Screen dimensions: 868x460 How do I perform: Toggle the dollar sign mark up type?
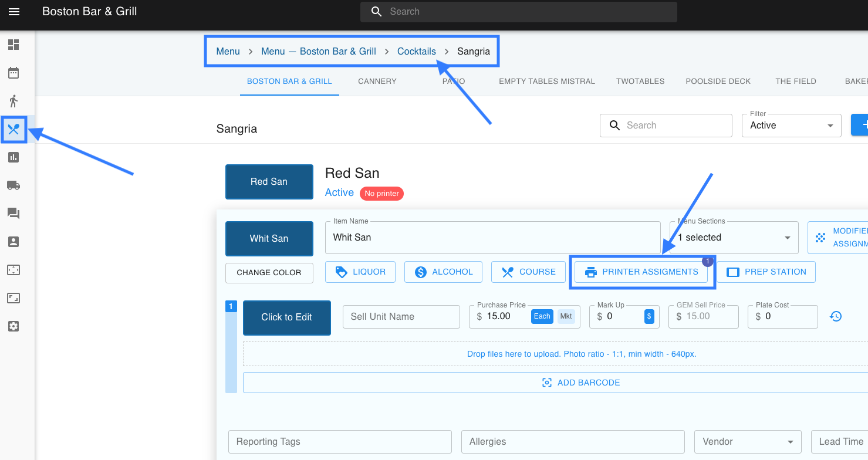click(x=649, y=316)
